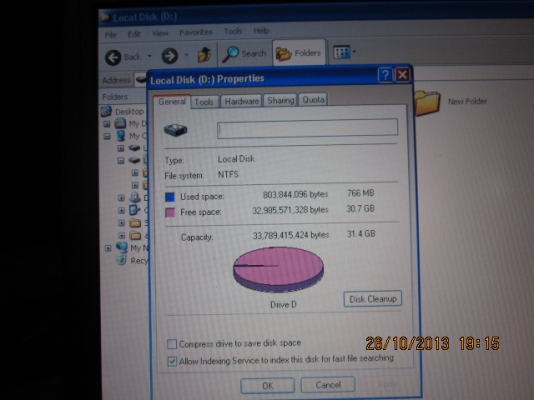Open the Edit menu

(134, 34)
